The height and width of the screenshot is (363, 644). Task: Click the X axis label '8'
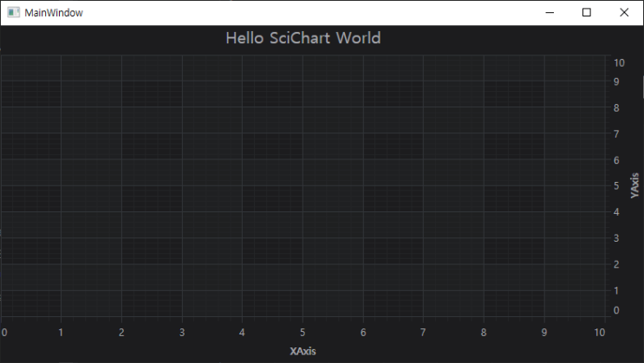point(484,332)
